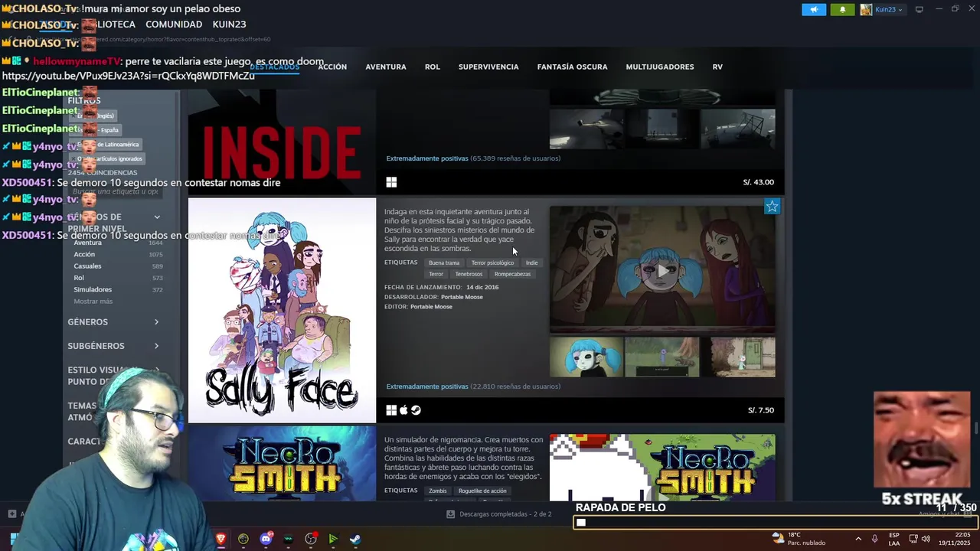
Task: Click the 'Terror' tag on Sally Face
Action: pyautogui.click(x=436, y=274)
